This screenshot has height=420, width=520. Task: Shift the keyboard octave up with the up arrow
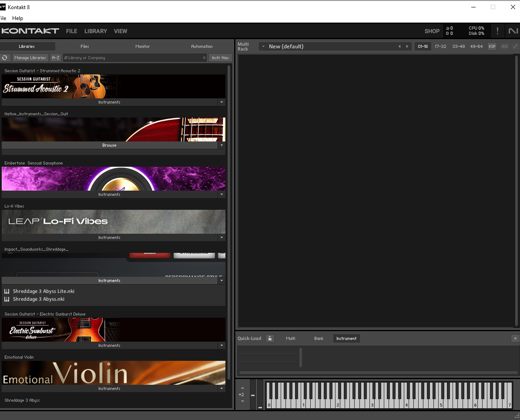click(x=242, y=388)
